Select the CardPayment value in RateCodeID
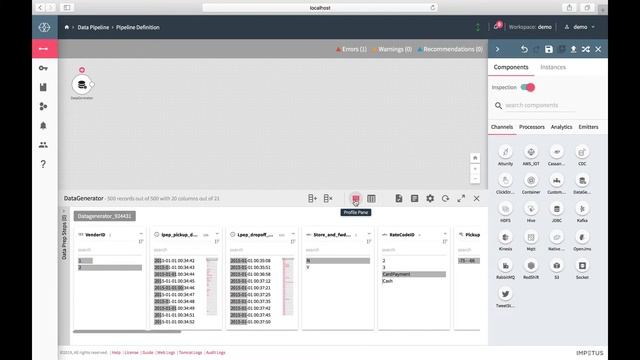The width and height of the screenshot is (640, 360). click(x=413, y=274)
